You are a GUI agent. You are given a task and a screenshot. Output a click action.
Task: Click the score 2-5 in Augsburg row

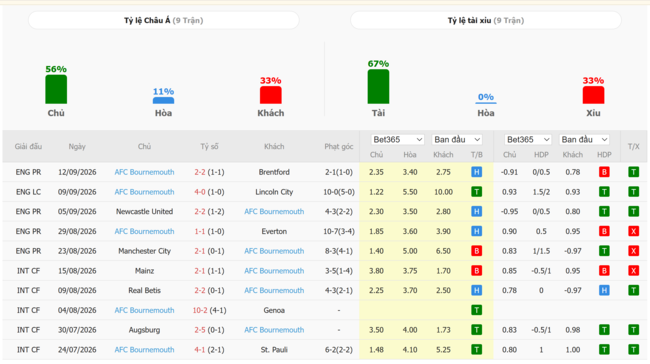click(200, 330)
